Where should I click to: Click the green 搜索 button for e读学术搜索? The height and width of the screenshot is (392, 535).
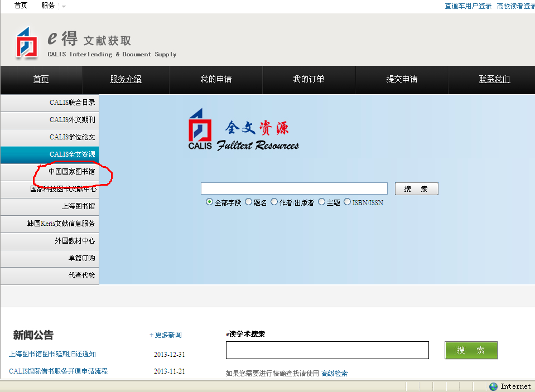tap(471, 350)
